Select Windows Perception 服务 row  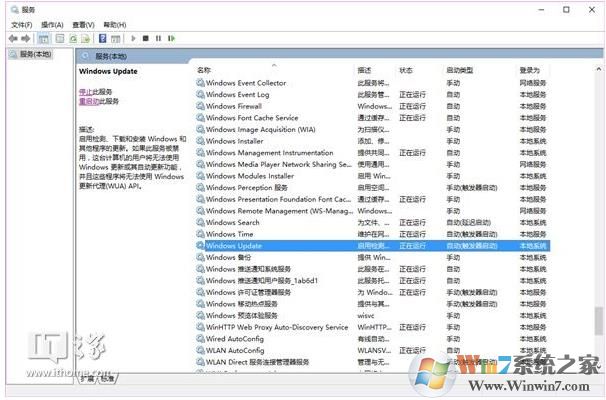373,187
